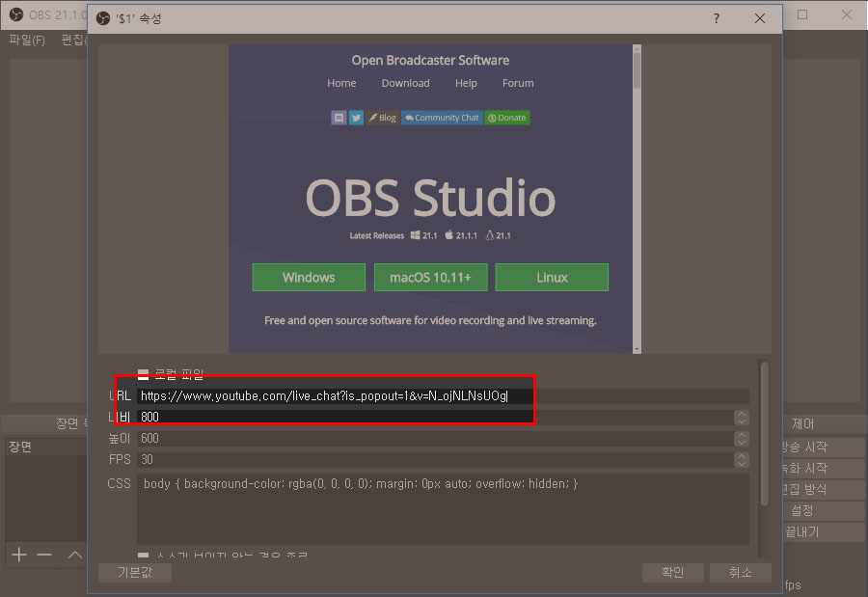The height and width of the screenshot is (597, 868).
Task: Move the scene up with the arrow icon
Action: coord(74,555)
